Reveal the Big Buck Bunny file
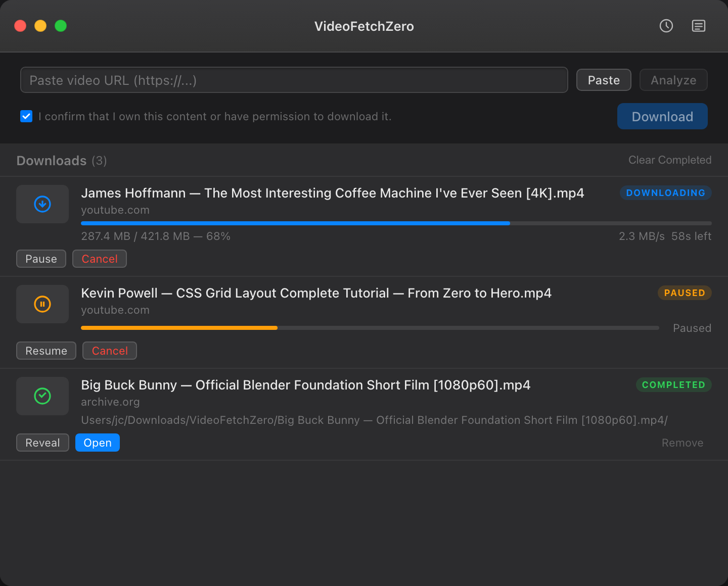This screenshot has width=728, height=586. (x=42, y=443)
